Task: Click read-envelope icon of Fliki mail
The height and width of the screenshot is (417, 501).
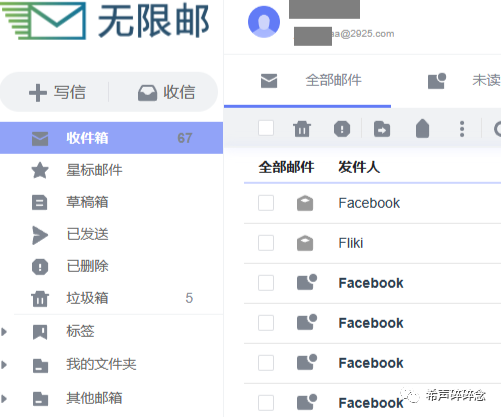Action: pyautogui.click(x=305, y=243)
